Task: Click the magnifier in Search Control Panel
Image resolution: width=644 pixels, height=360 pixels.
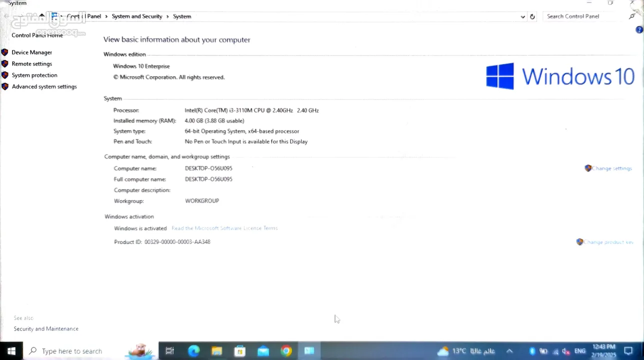Action: [x=632, y=16]
